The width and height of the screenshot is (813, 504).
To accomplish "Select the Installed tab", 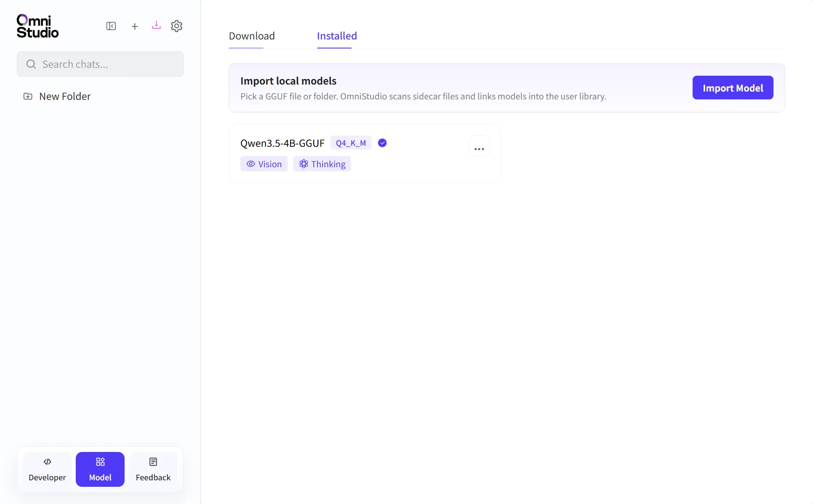I will [x=337, y=36].
